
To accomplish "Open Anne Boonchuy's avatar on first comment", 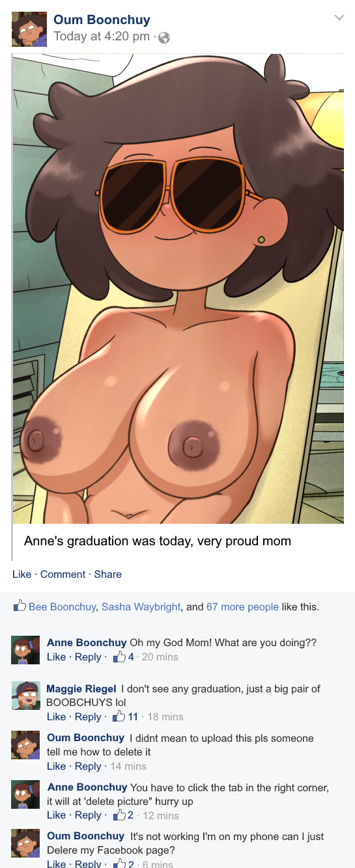I will 26,650.
